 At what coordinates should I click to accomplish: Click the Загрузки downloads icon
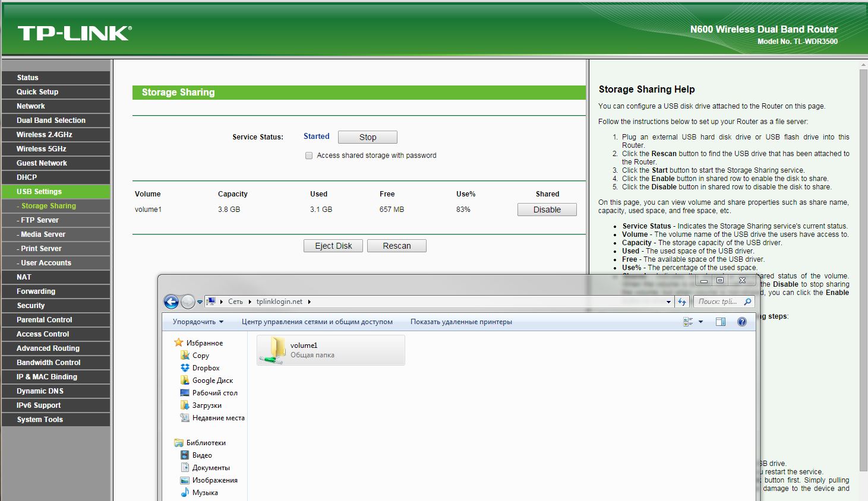pyautogui.click(x=185, y=405)
